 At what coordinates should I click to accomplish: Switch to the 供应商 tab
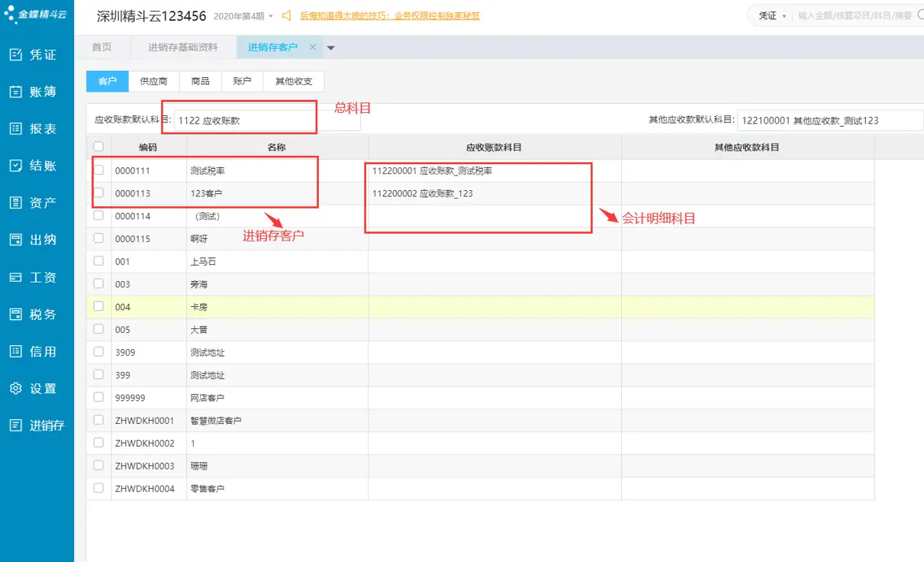pyautogui.click(x=154, y=81)
